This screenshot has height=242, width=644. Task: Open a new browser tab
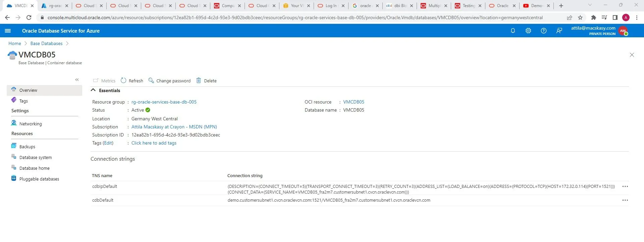coord(561,6)
